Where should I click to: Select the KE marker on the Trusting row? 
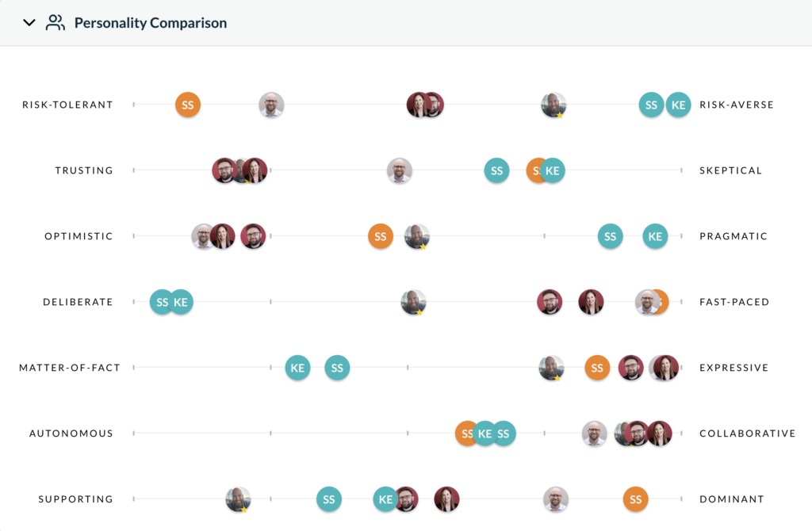pyautogui.click(x=553, y=170)
